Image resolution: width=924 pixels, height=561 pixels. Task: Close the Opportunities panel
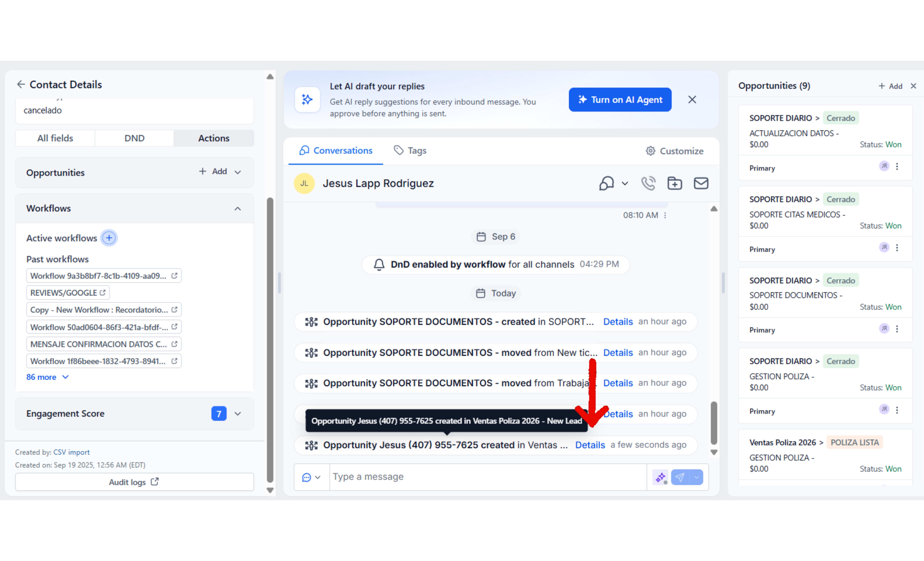click(913, 86)
